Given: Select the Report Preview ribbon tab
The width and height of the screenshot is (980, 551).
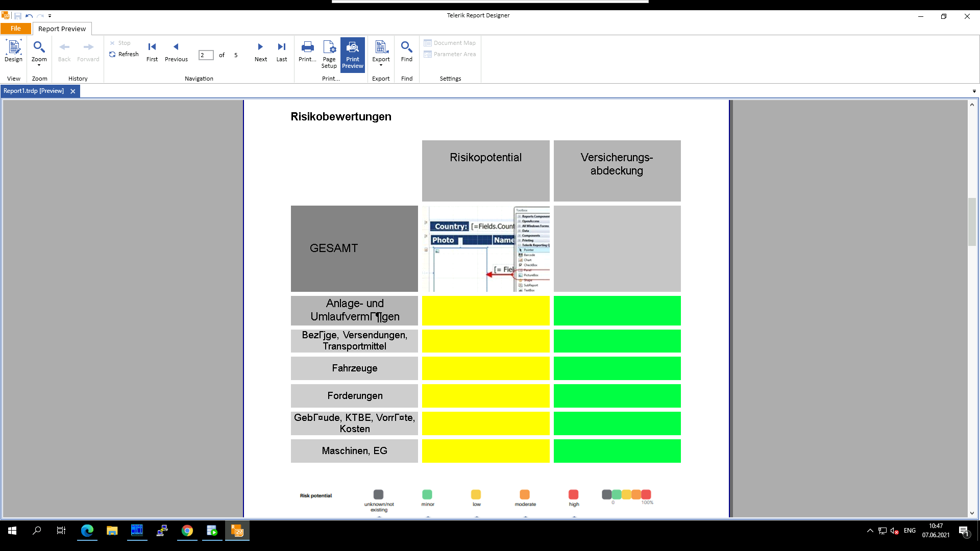Looking at the screenshot, I should tap(62, 29).
